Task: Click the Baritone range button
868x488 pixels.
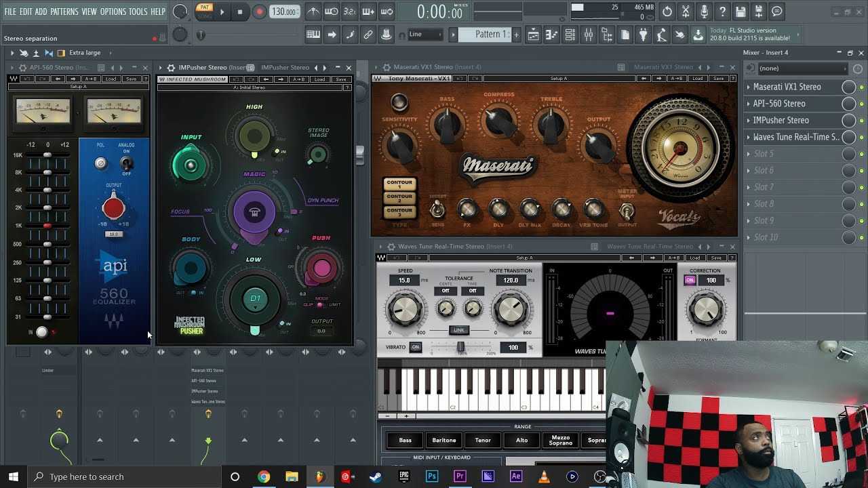Action: tap(444, 440)
